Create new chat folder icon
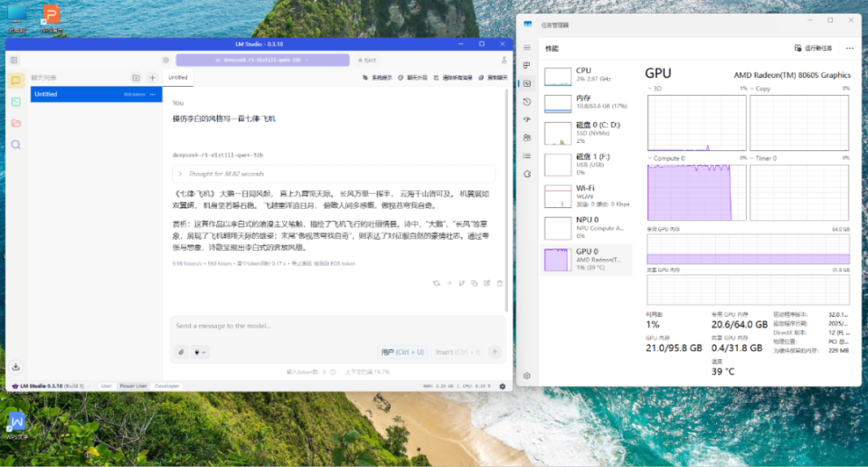Viewport: 868px width, 467px height. [x=136, y=78]
